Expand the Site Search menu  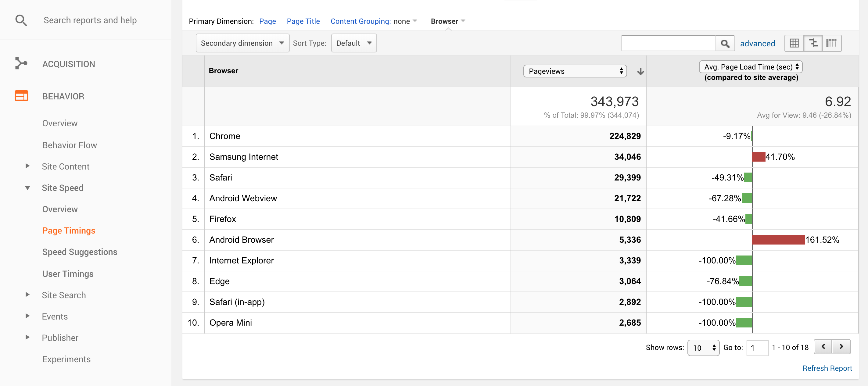click(28, 295)
